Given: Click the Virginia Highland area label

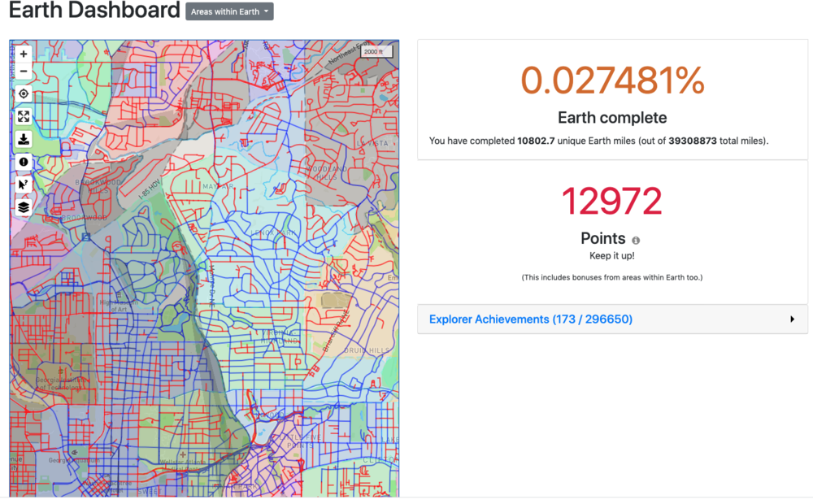Looking at the screenshot, I should tap(279, 337).
